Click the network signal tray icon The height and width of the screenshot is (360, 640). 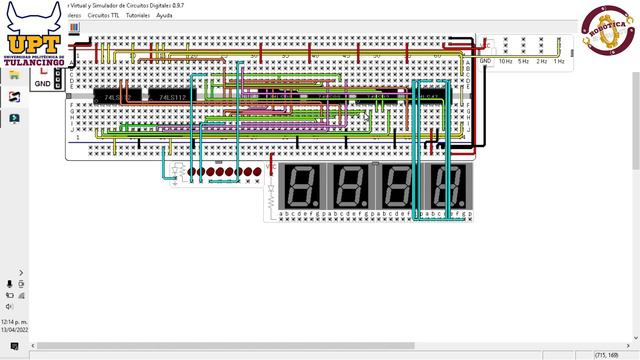21,295
